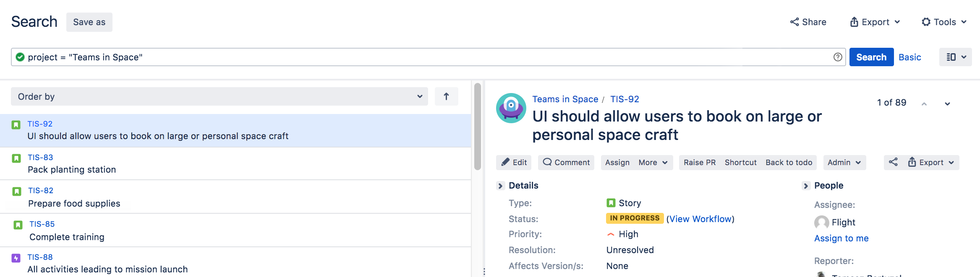Viewport: 980px width, 277px height.
Task: Collapse the Details section
Action: [500, 186]
